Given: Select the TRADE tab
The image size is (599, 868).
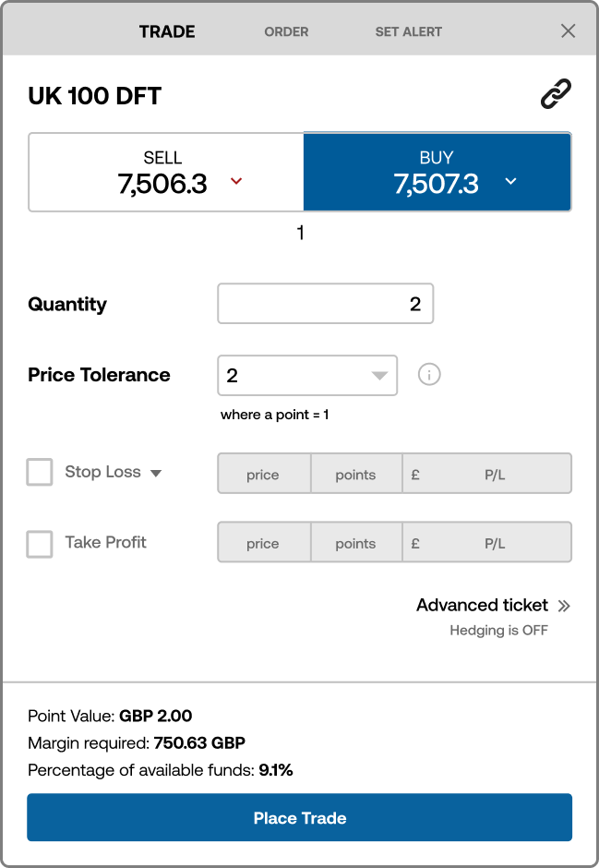Looking at the screenshot, I should pos(166,31).
